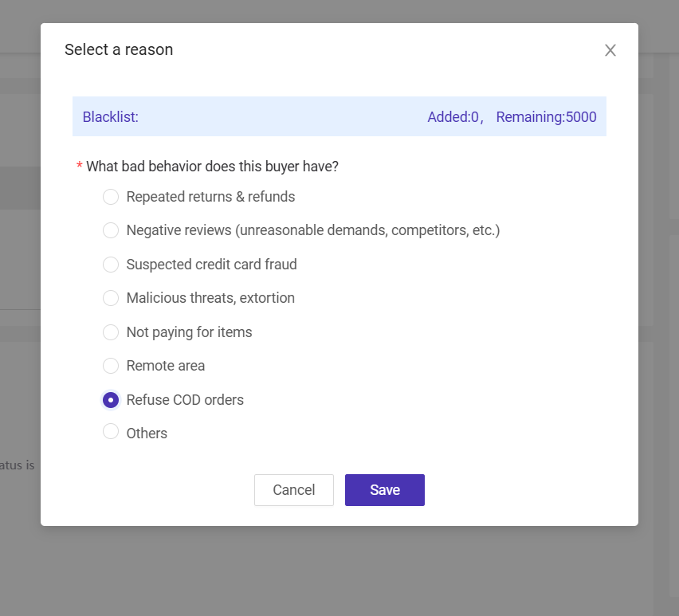Dismiss the Select a reason dialog
The image size is (679, 616).
point(610,49)
